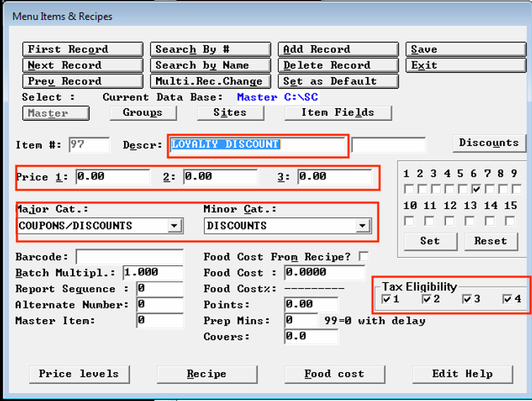This screenshot has height=401, width=532.
Task: Click the Covers field
Action: point(311,337)
